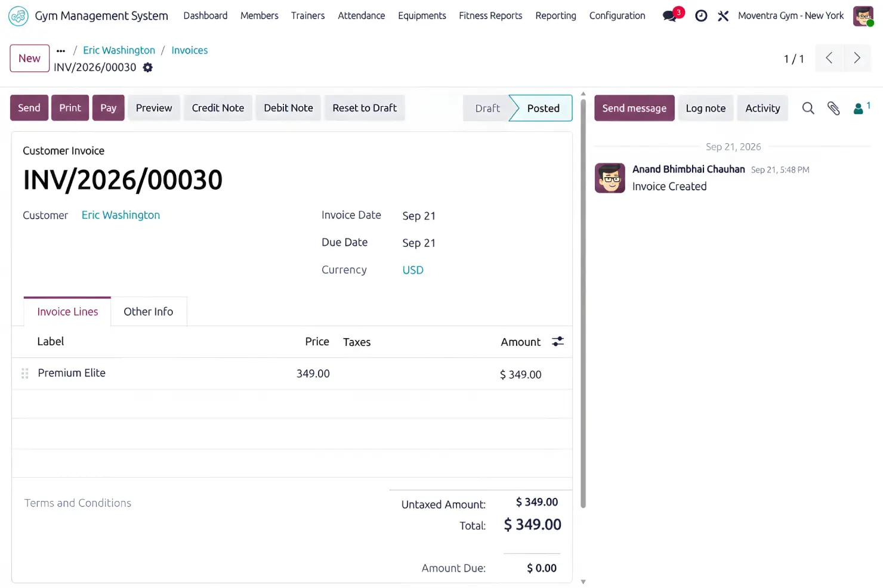The image size is (883, 588).
Task: Open the user avatar menu
Action: (x=863, y=16)
